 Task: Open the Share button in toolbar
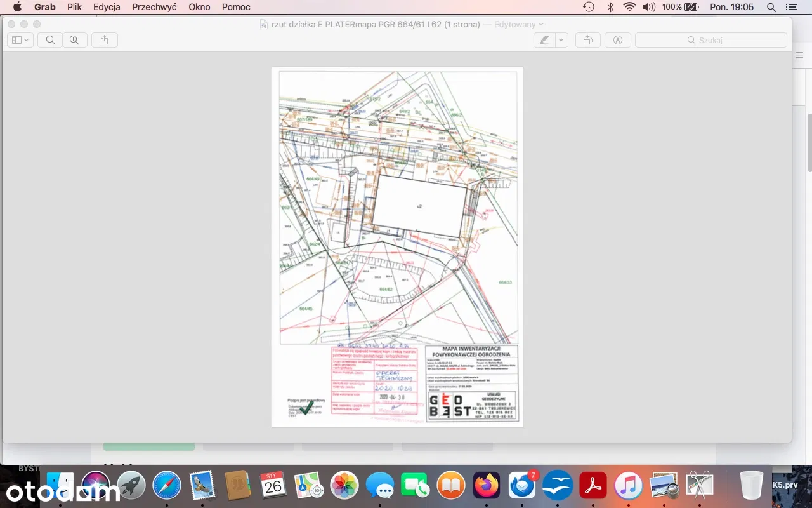coord(105,40)
